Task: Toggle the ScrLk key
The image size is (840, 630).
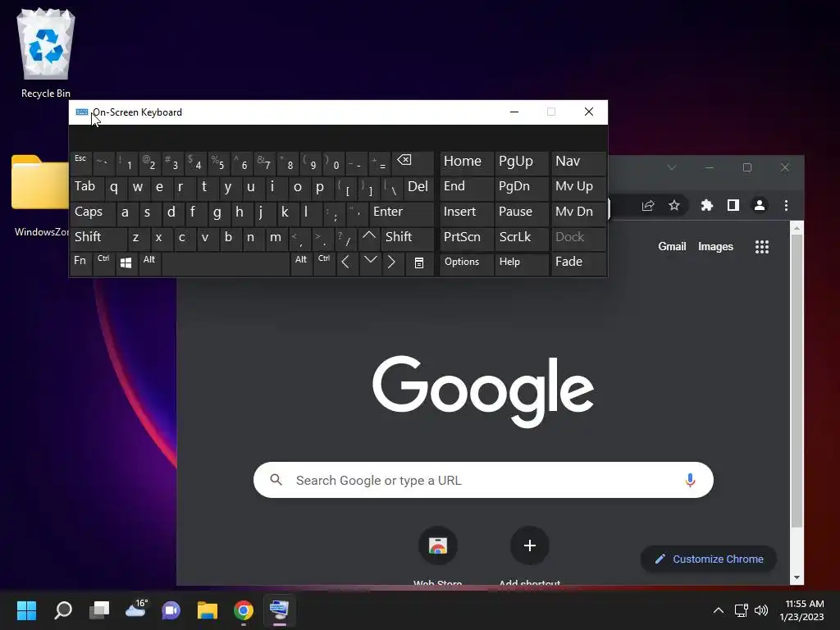Action: (x=521, y=238)
